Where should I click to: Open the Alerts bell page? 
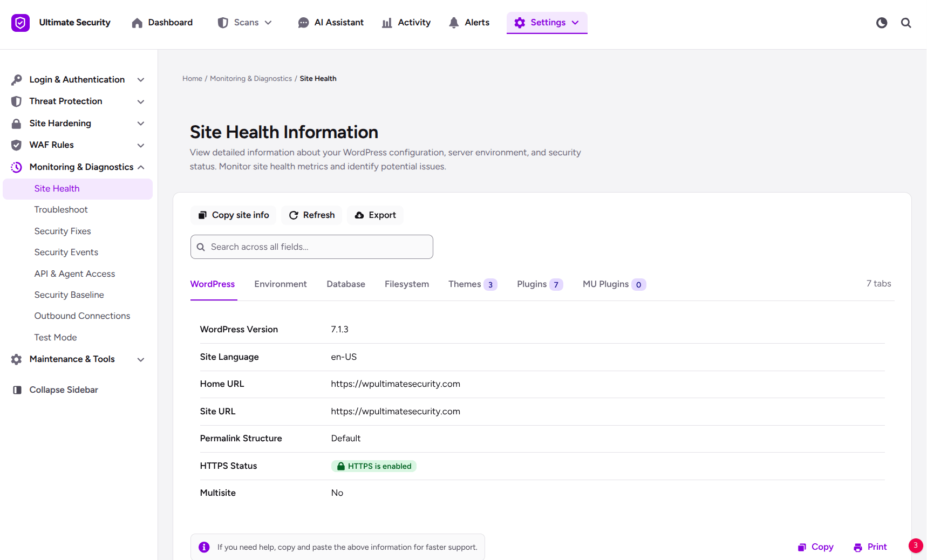pyautogui.click(x=469, y=23)
